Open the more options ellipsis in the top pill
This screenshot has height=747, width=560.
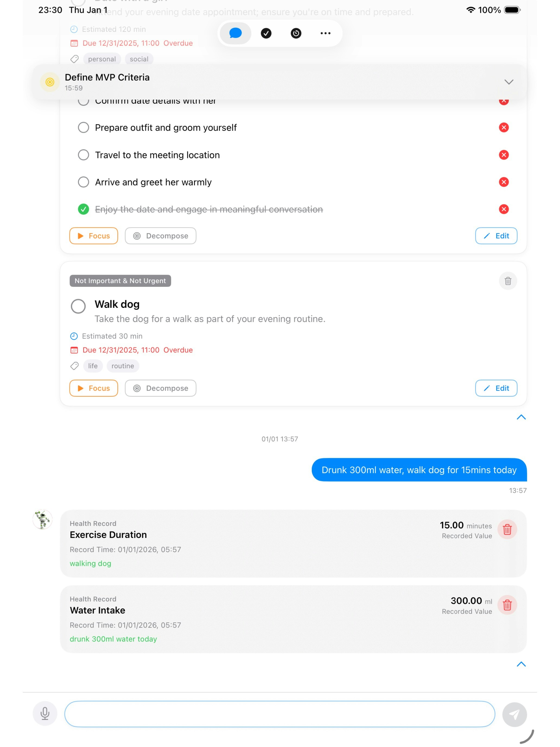pyautogui.click(x=325, y=33)
